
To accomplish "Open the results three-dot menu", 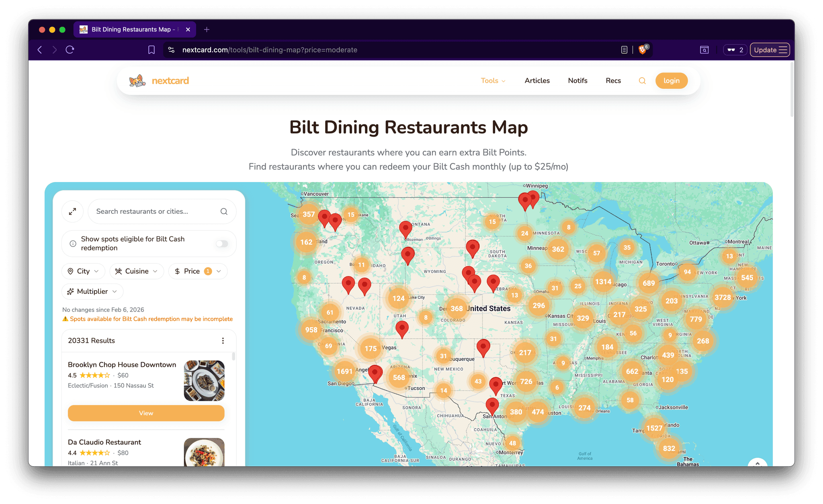I will click(x=223, y=341).
